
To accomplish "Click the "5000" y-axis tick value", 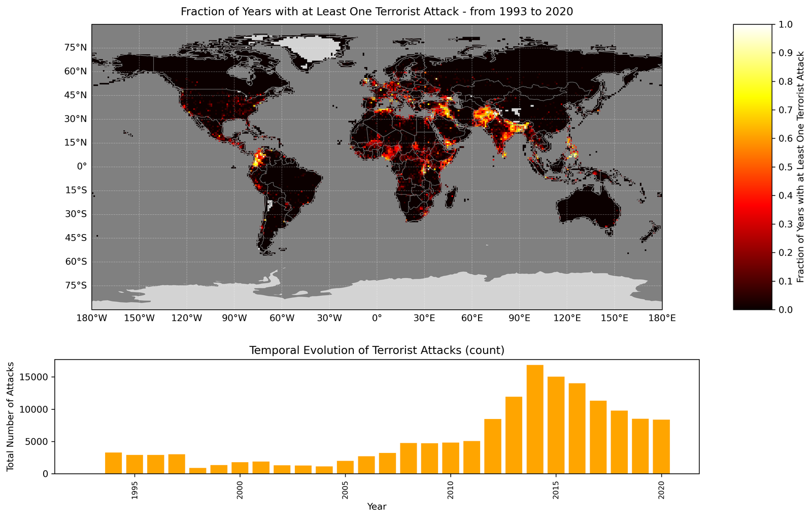I will [38, 442].
